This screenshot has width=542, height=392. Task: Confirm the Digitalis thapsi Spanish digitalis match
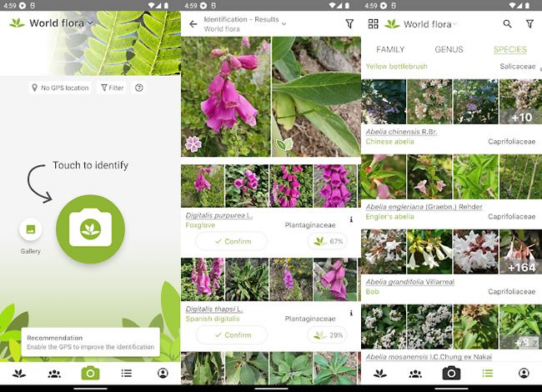[232, 334]
